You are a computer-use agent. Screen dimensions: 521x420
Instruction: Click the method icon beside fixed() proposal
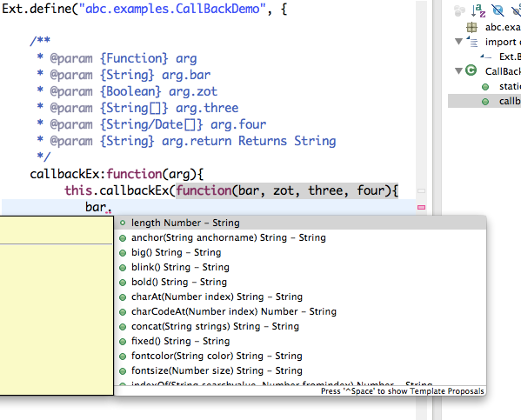pos(123,342)
